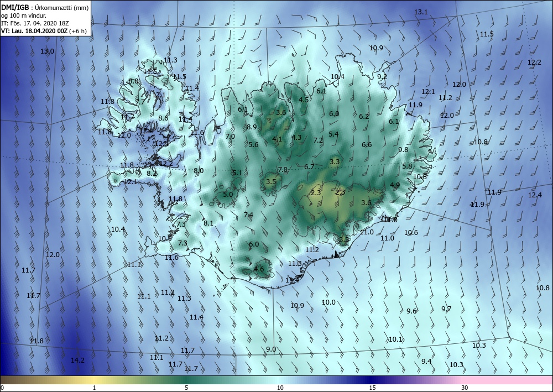This screenshot has height=392, width=553.
Task: Click the 3.5 value over the glacier
Action: click(271, 182)
